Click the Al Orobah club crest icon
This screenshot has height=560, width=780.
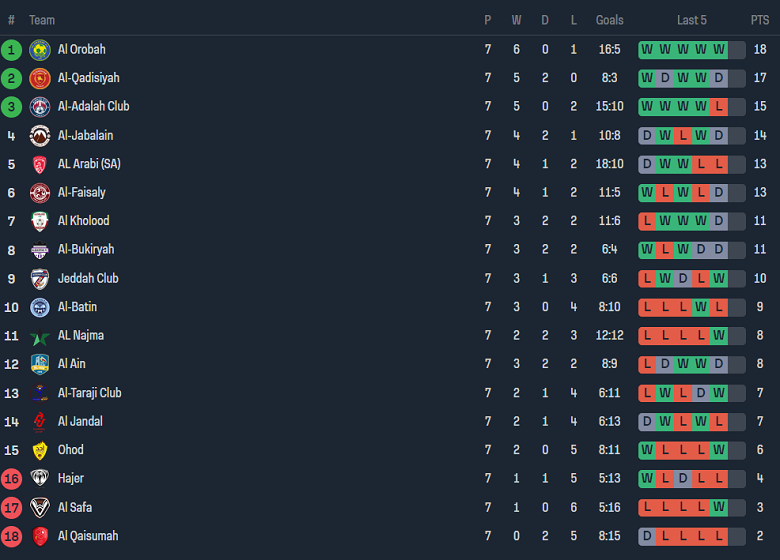(40, 50)
